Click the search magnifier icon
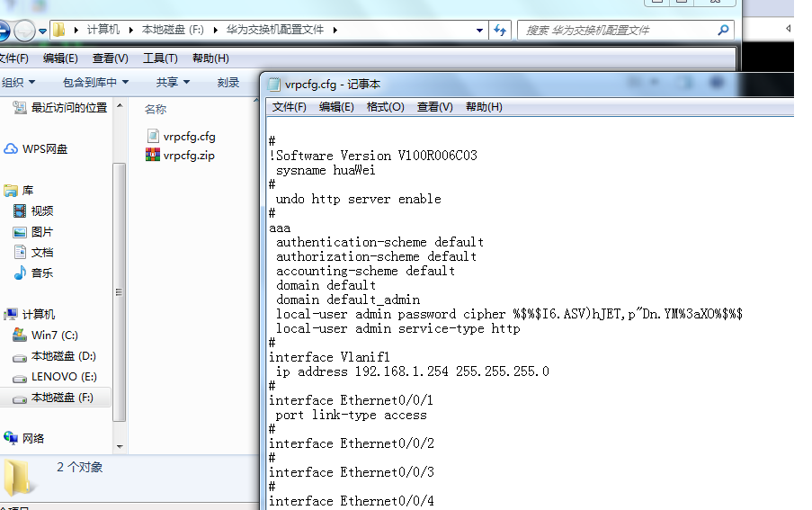This screenshot has height=510, width=812. pos(724,30)
